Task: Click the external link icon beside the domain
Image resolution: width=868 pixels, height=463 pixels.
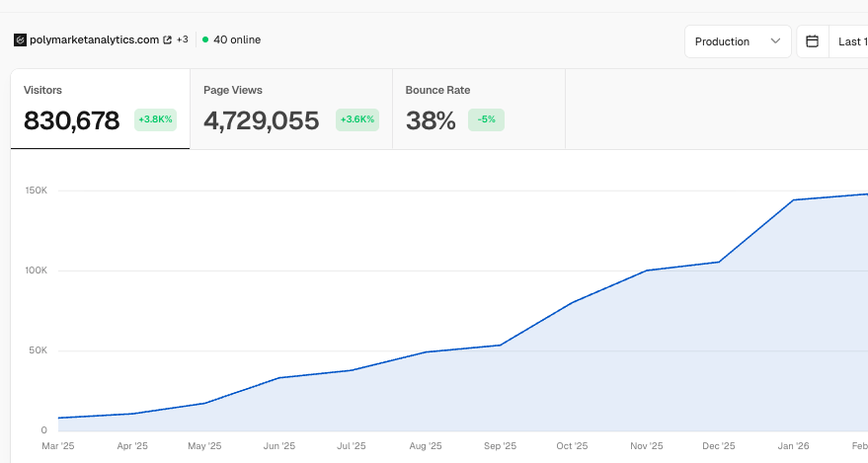Action: coord(167,39)
